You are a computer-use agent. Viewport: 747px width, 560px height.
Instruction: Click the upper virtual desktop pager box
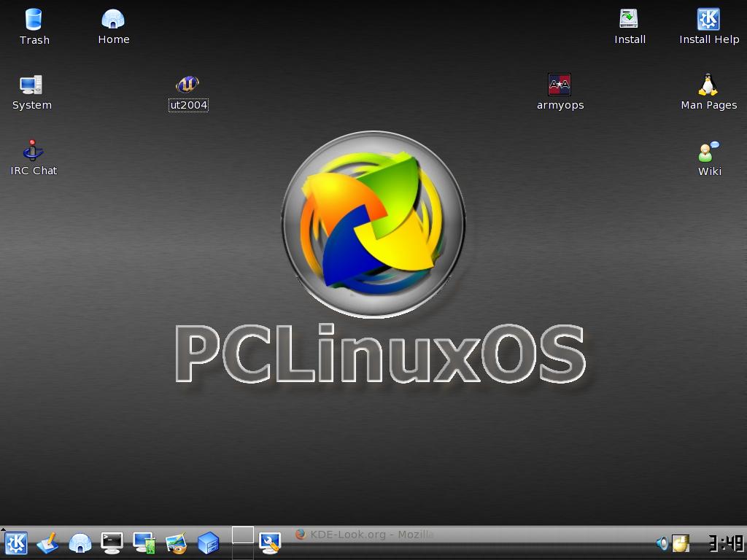coord(242,534)
